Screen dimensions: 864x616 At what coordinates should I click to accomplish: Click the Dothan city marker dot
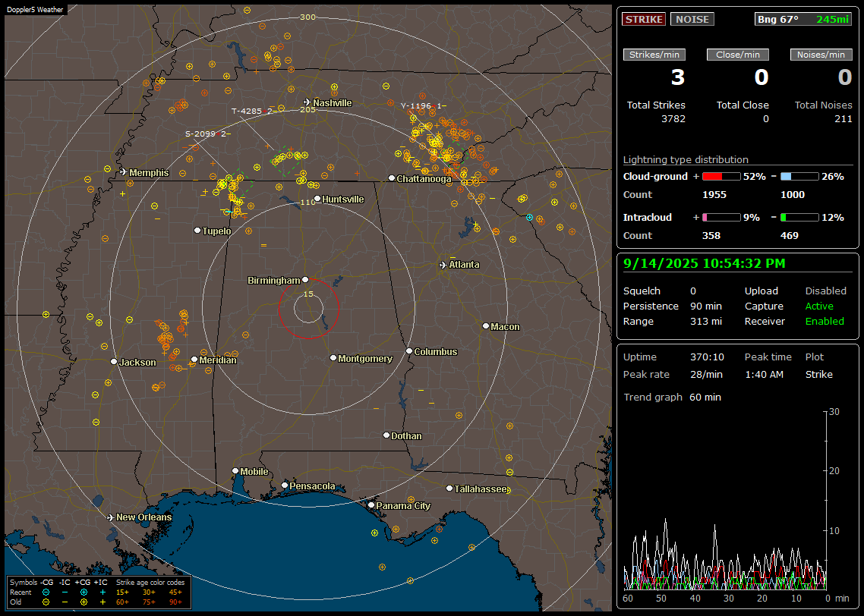pyautogui.click(x=386, y=435)
